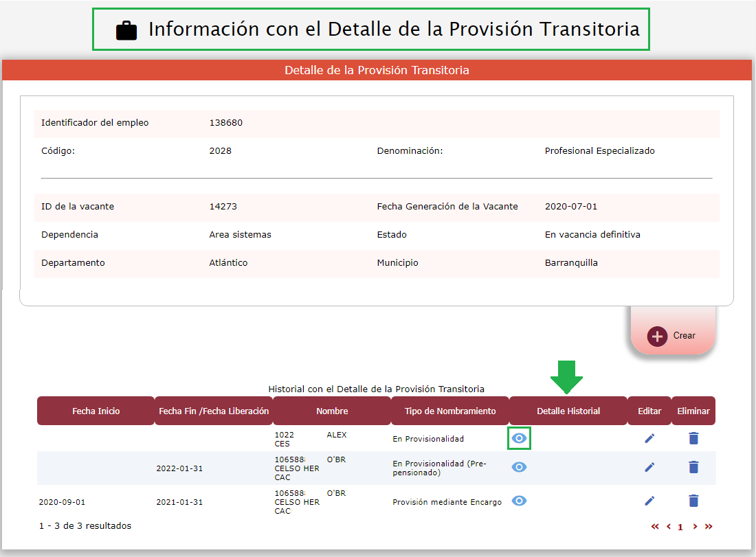The width and height of the screenshot is (756, 557).
Task: Click the Nombre column header
Action: point(332,411)
